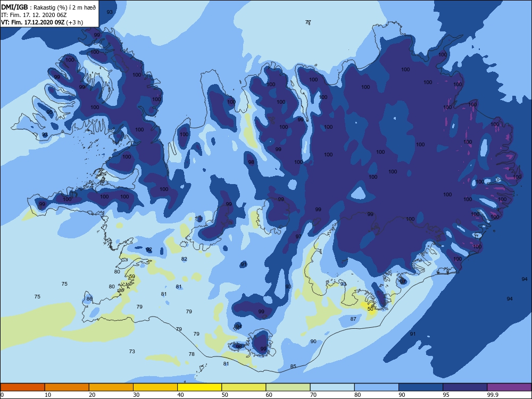Click the dark orange 0–10 legend swatch
Screen dimensions: 532x399
(23, 387)
